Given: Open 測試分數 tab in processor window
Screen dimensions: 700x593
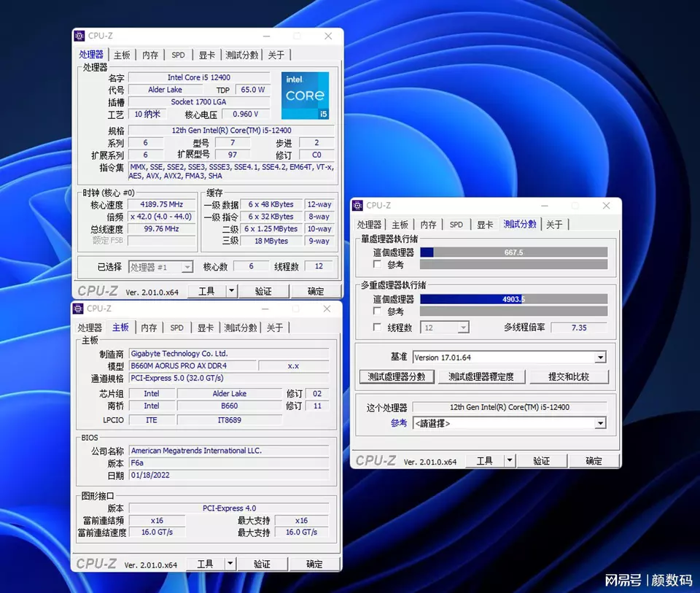Looking at the screenshot, I should pyautogui.click(x=242, y=55).
